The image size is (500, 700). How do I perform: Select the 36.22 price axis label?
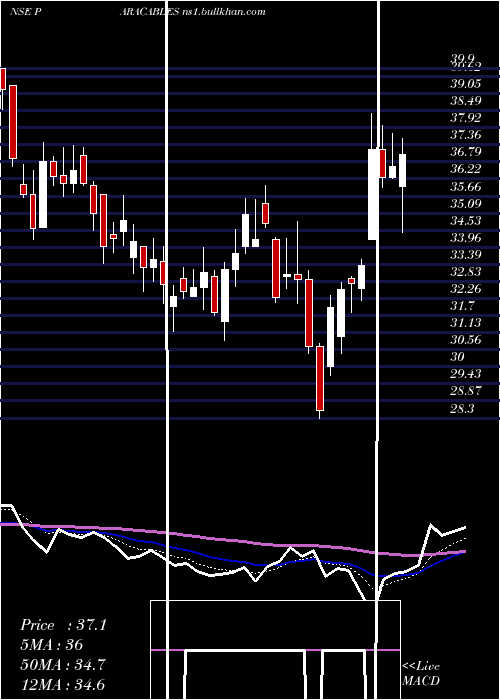pos(466,169)
